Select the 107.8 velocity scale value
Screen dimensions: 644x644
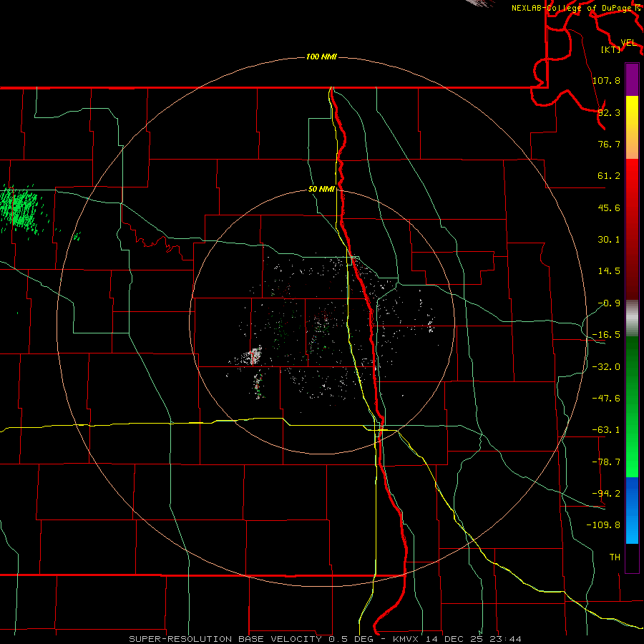pos(606,80)
